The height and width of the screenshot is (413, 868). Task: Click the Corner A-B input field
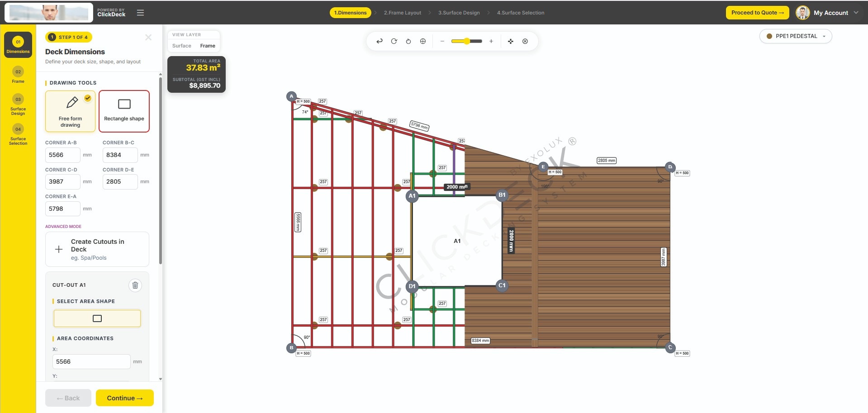[x=62, y=155]
